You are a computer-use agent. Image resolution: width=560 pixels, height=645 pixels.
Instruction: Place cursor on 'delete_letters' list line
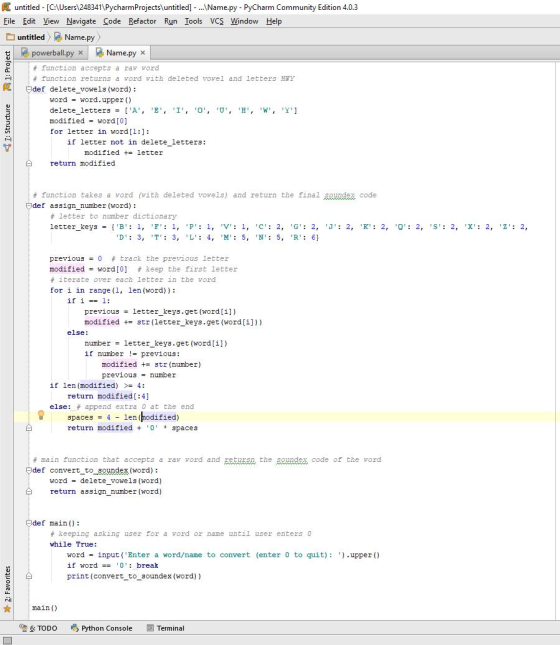click(173, 110)
